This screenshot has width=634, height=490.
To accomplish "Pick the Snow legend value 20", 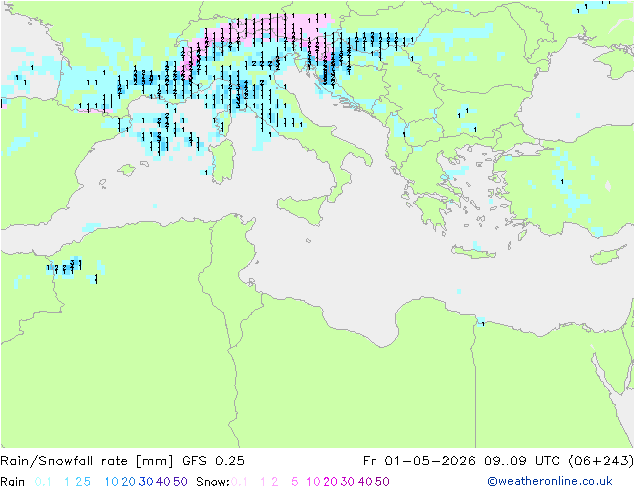I will [330, 482].
